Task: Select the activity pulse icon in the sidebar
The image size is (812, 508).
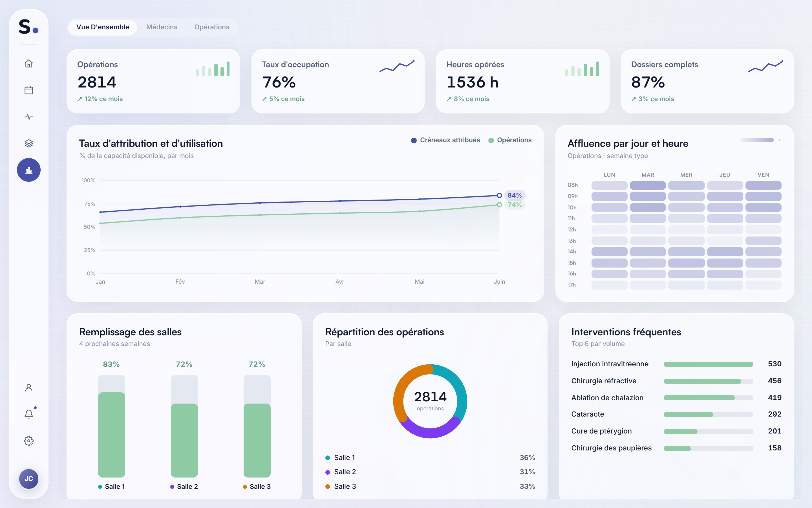Action: [29, 117]
